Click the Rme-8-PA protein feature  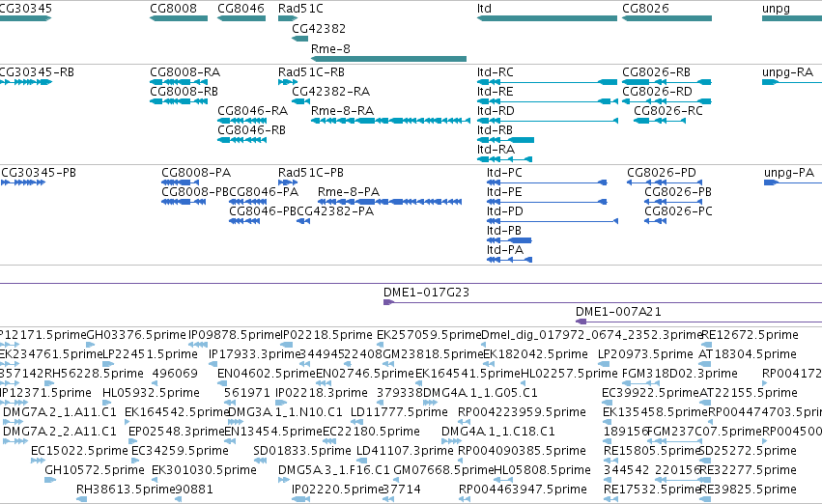(389, 202)
